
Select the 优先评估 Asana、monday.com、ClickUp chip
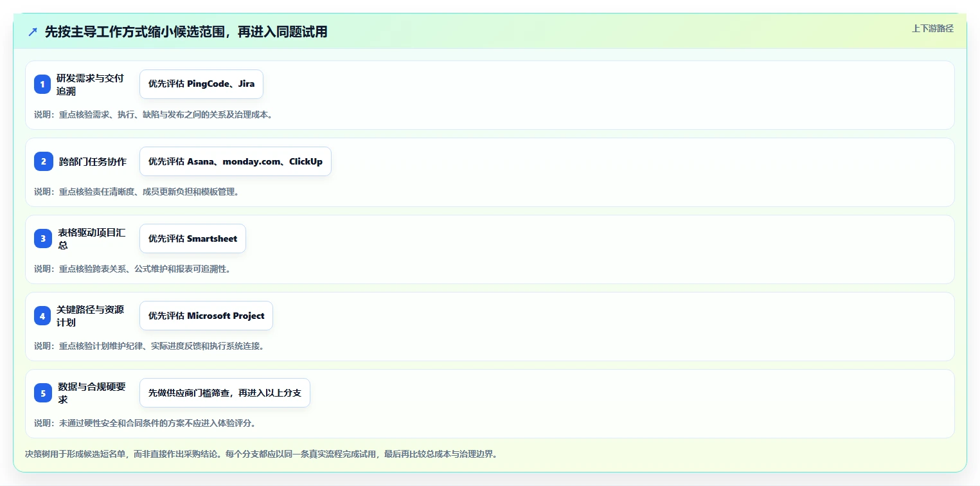point(235,161)
